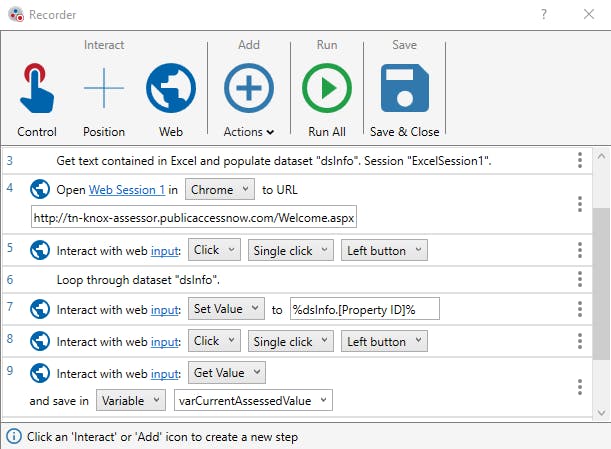
Task: Open the Add Actions plus icon
Action: coord(248,89)
